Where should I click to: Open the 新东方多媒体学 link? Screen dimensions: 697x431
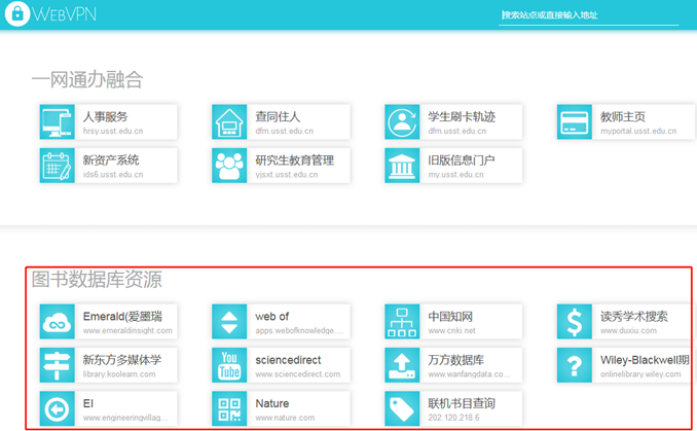coord(108,365)
